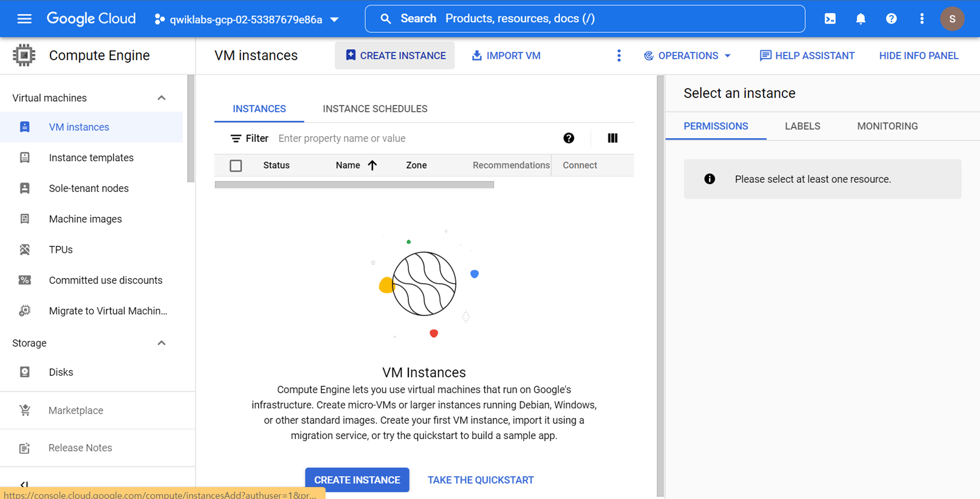Open Release Notes

[80, 448]
